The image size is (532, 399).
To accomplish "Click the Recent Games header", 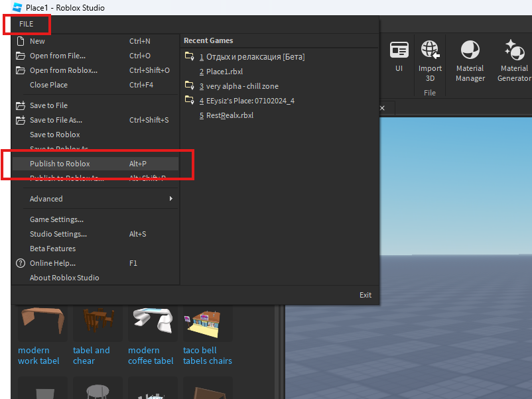I will (x=208, y=40).
